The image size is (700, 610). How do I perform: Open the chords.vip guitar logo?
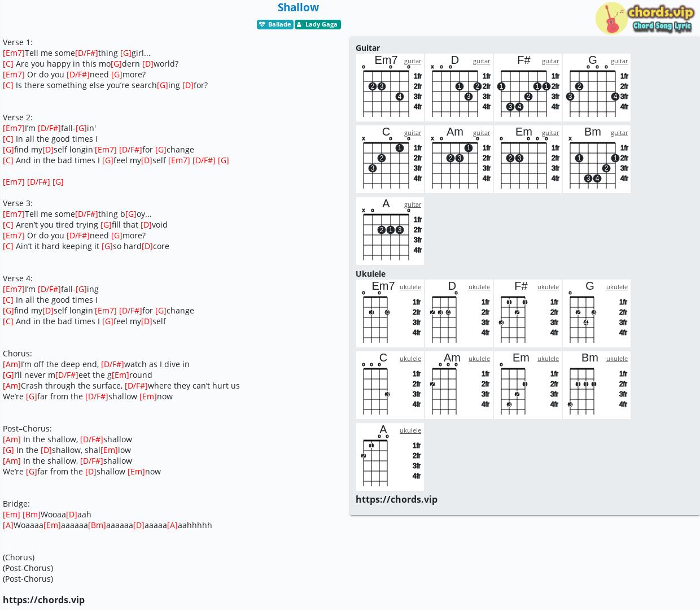coord(644,19)
